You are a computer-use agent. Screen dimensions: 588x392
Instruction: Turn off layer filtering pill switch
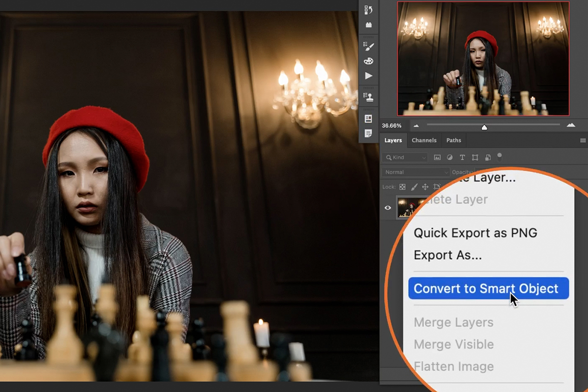(x=499, y=157)
